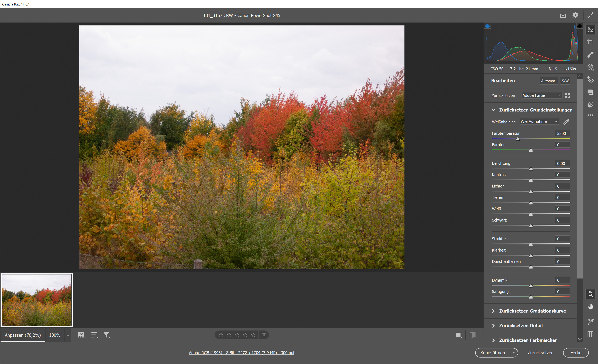Mark image for deletion with trash icon
The image size is (598, 364).
click(263, 335)
